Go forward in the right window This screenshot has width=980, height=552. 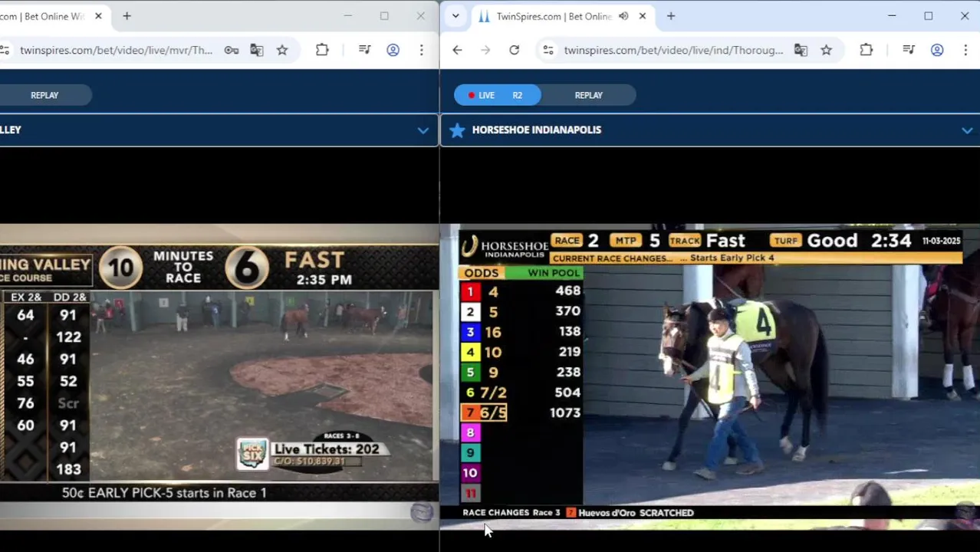[x=485, y=50]
